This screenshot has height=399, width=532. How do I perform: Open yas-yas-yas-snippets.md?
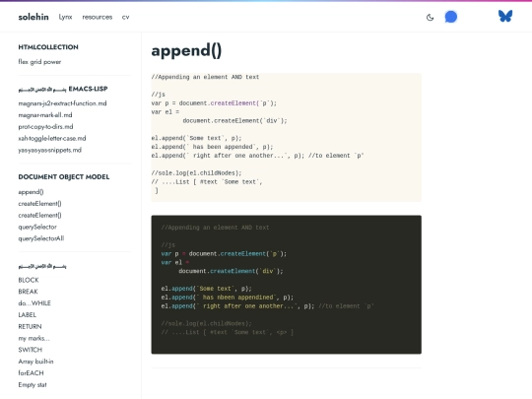tap(50, 150)
